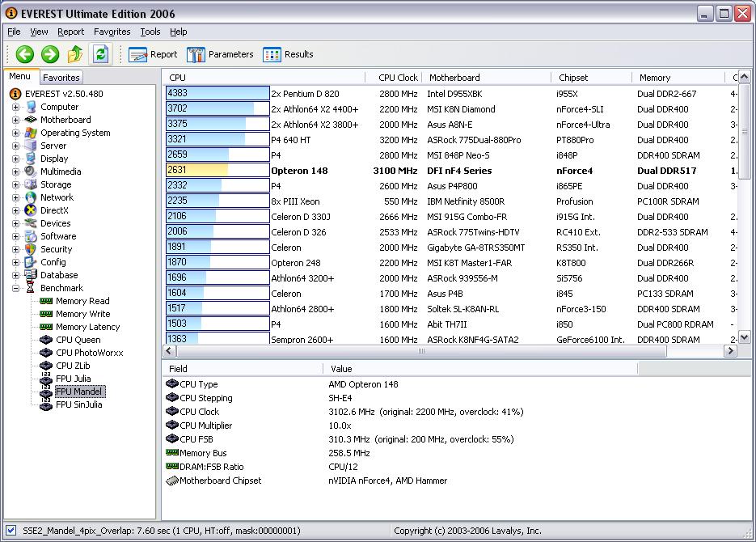The height and width of the screenshot is (542, 756).
Task: Select the Memory Read benchmark
Action: 82,301
